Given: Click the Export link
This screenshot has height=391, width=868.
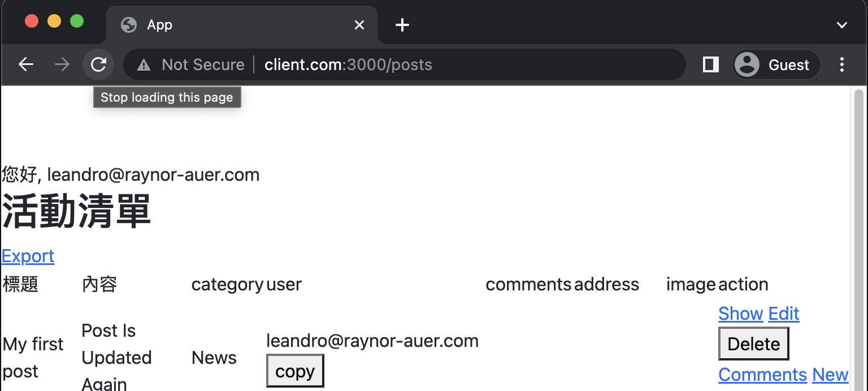Looking at the screenshot, I should click(x=28, y=256).
